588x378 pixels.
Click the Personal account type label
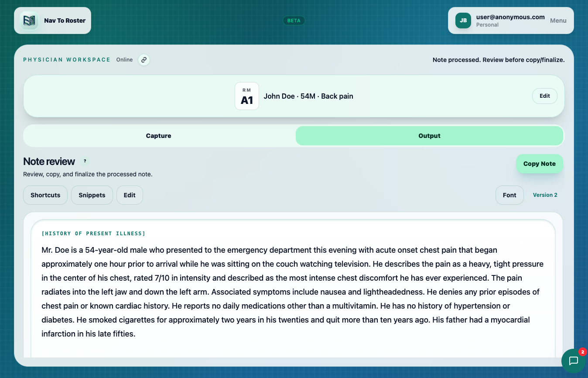coord(488,25)
